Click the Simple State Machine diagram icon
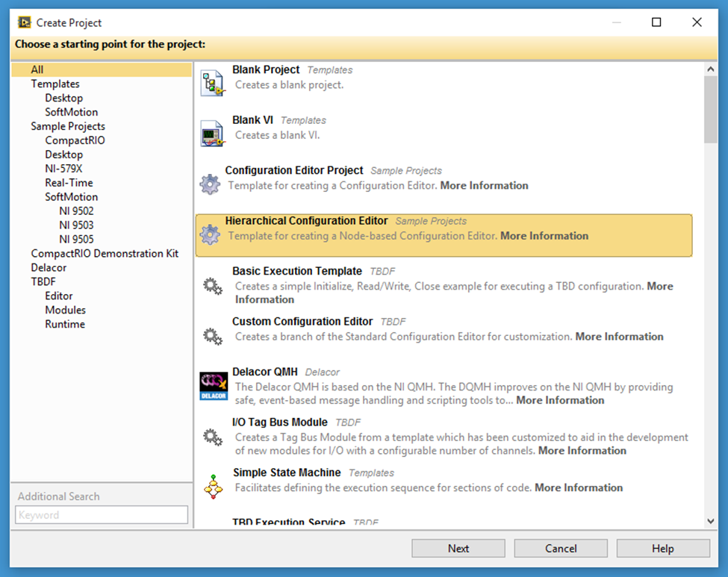Image resolution: width=728 pixels, height=577 pixels. pyautogui.click(x=213, y=487)
